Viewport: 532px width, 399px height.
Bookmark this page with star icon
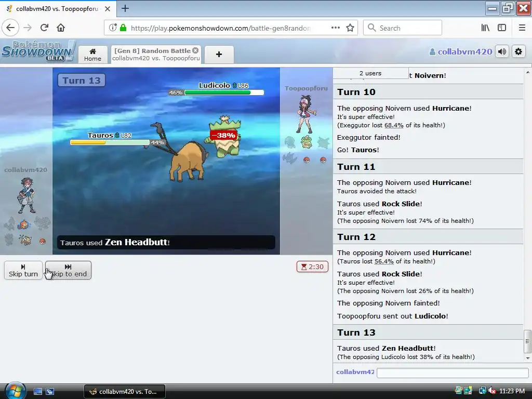coord(350,28)
